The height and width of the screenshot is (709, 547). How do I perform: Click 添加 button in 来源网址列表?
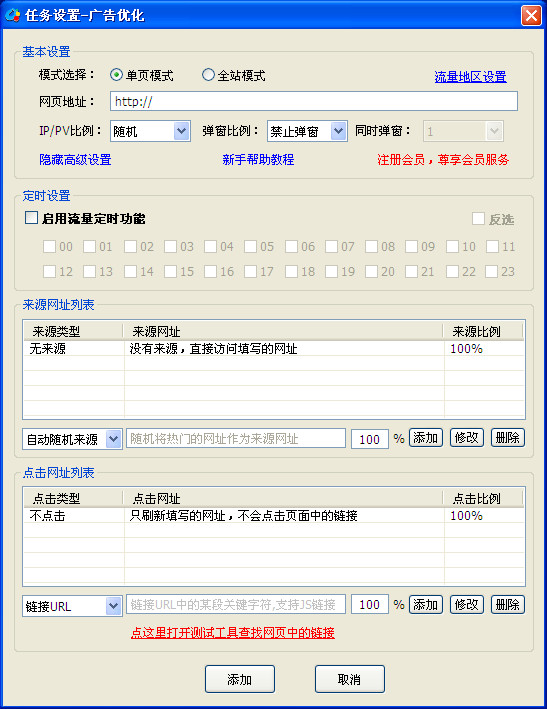tap(426, 438)
